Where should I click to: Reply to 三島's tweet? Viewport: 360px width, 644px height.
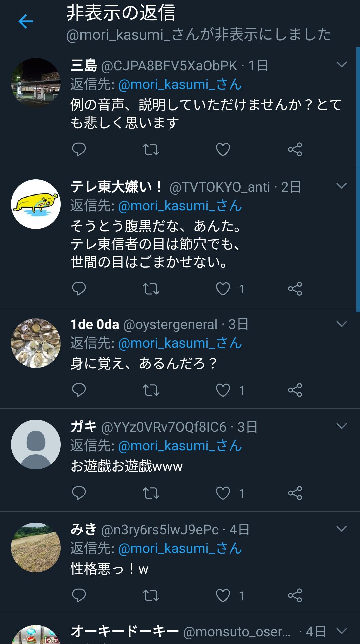tap(79, 149)
